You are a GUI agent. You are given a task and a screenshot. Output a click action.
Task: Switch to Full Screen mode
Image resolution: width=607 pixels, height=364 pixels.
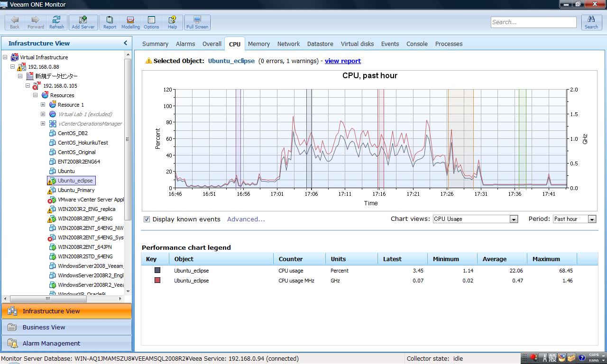197,22
